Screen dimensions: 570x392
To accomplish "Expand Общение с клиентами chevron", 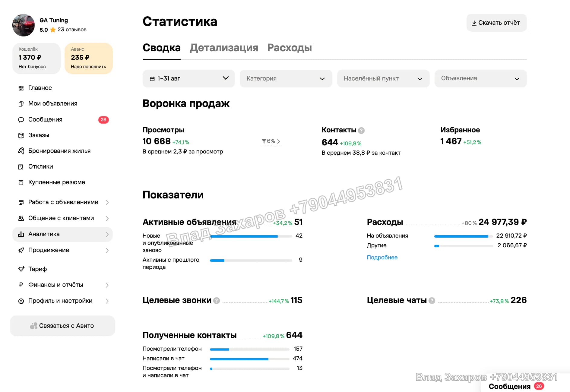I will coord(107,218).
